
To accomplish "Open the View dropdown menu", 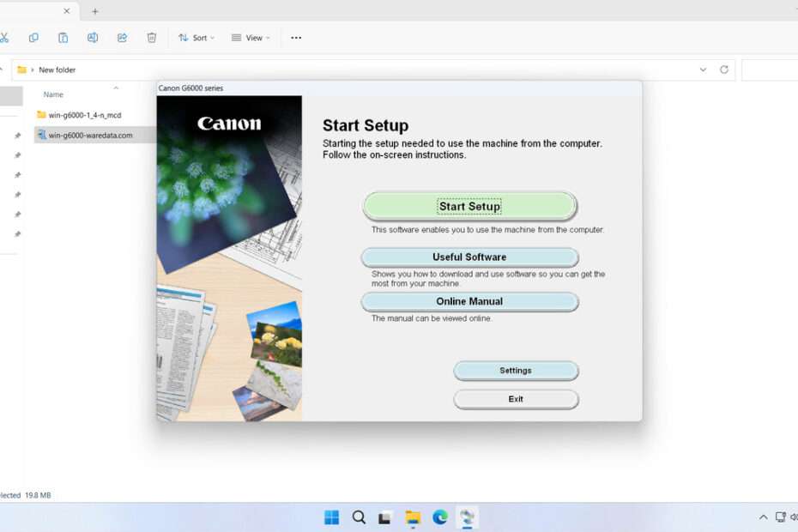I will (x=250, y=38).
